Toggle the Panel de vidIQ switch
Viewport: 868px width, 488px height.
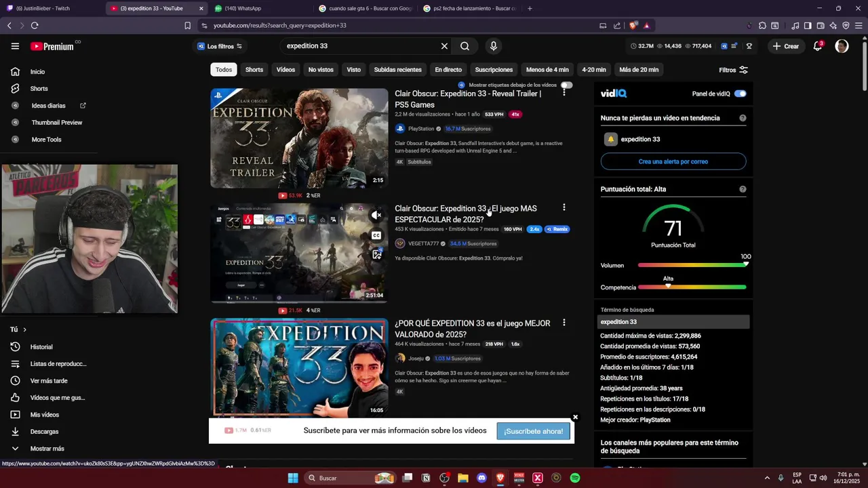(x=740, y=94)
